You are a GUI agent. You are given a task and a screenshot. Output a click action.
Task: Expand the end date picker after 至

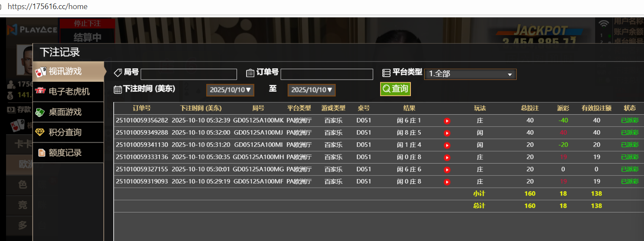[311, 90]
